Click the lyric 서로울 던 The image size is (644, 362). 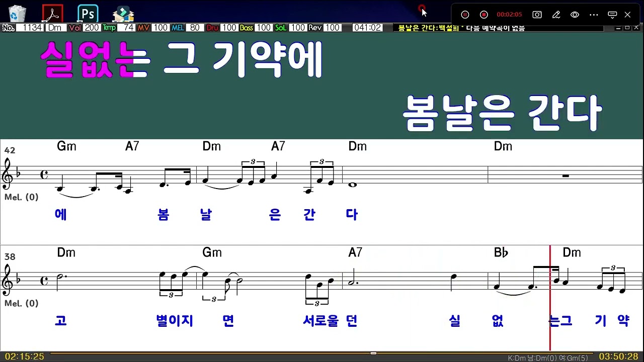(330, 321)
